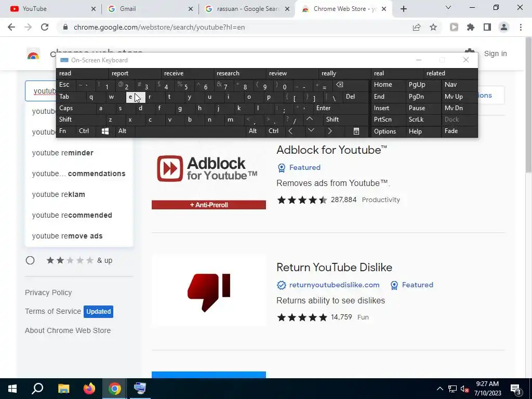Screen dimensions: 532x399
Task: Click the context menu key on On-Screen Keyboard
Action: click(x=356, y=131)
